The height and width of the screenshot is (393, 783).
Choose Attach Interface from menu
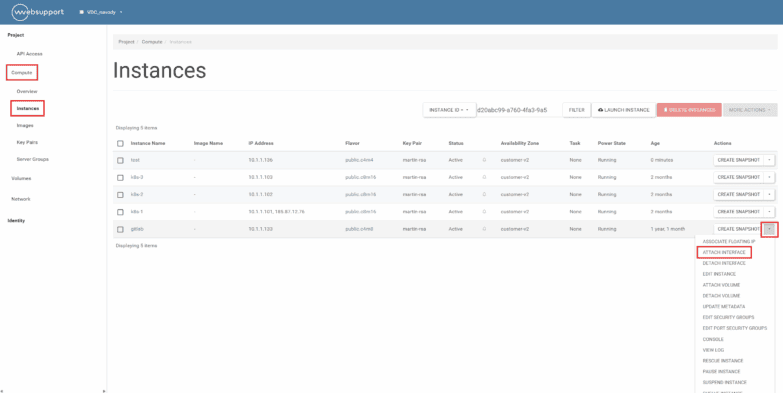pyautogui.click(x=724, y=252)
